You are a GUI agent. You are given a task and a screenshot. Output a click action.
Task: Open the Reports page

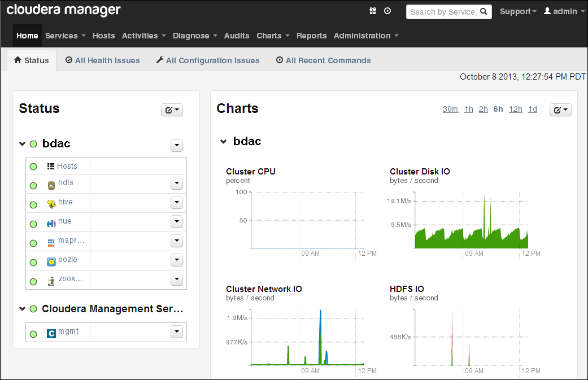point(312,36)
